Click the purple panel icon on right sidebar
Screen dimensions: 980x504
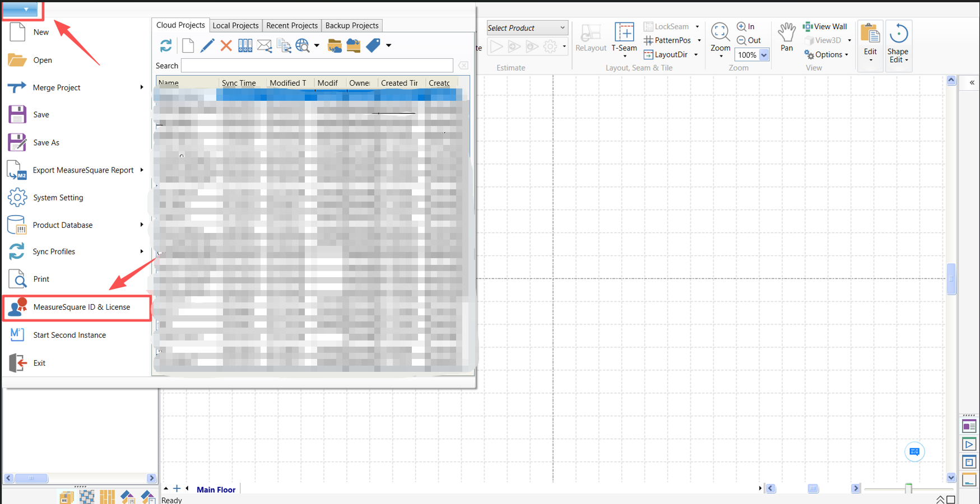[969, 426]
